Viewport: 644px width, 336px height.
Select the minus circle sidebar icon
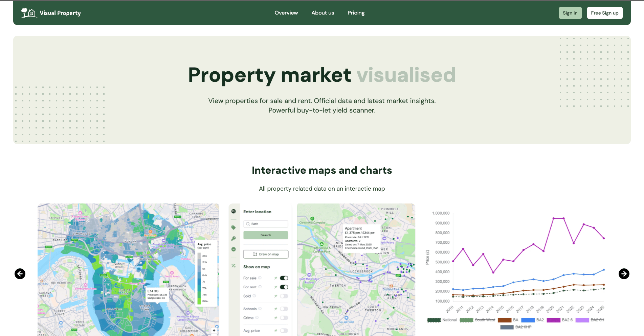pos(234,249)
